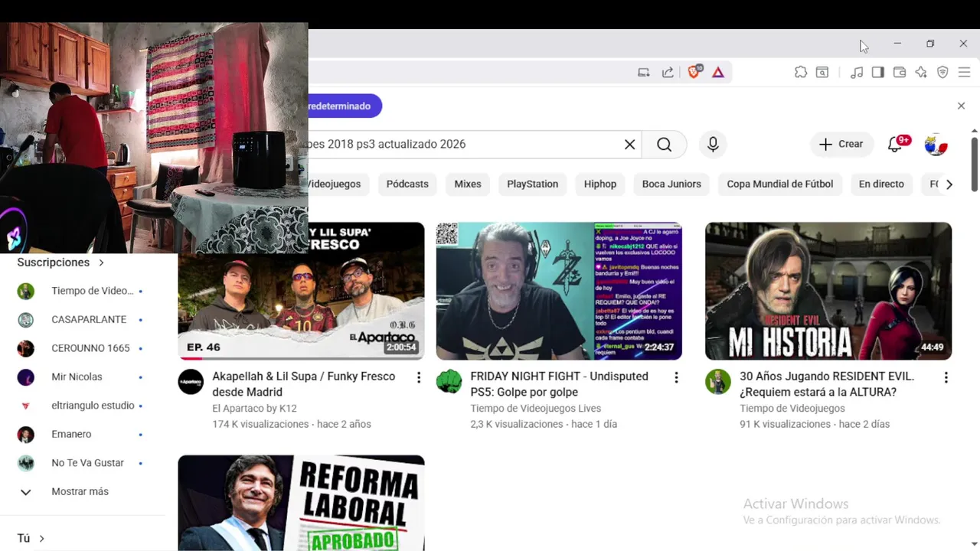This screenshot has height=551, width=980.
Task: Click the page vertical scrollbar
Action: (974, 165)
